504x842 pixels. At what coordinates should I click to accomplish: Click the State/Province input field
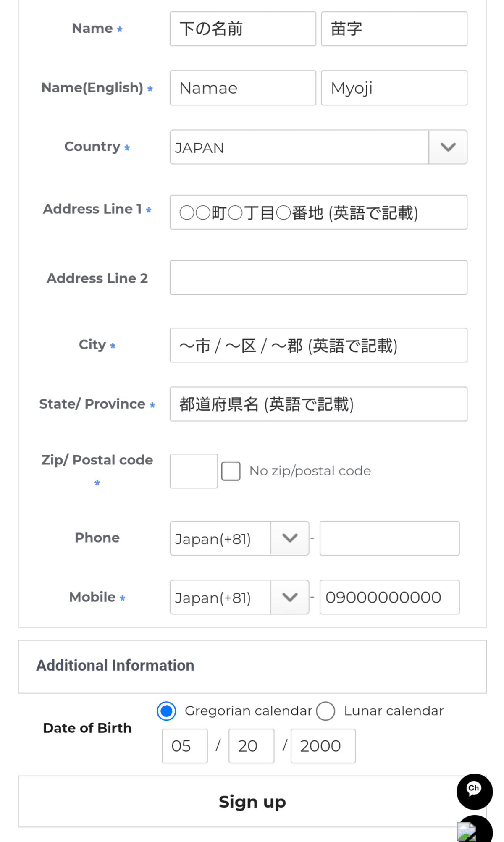(x=318, y=404)
